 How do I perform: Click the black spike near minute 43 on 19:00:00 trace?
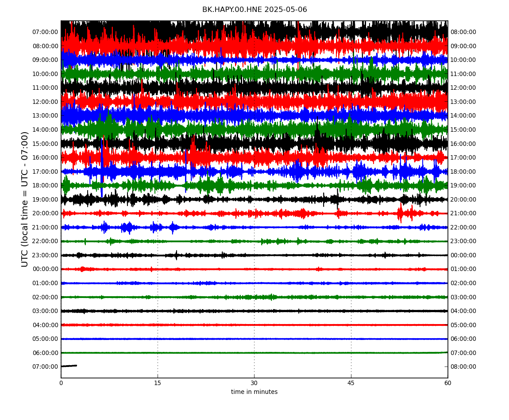coord(338,199)
